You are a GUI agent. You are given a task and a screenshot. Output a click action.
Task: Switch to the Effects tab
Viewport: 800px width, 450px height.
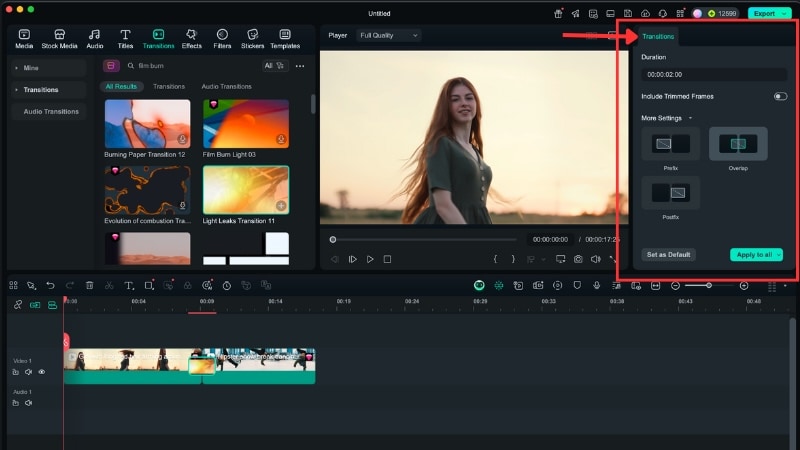[191, 39]
